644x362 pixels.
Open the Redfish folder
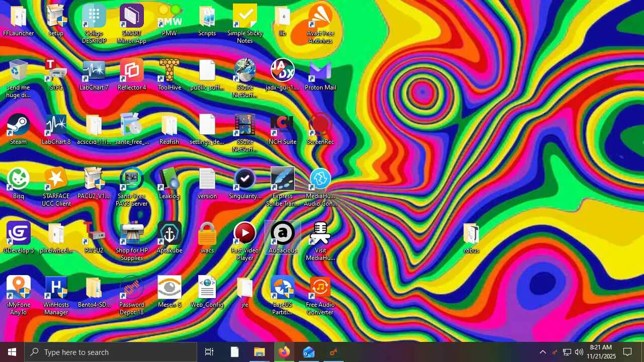coord(170,130)
